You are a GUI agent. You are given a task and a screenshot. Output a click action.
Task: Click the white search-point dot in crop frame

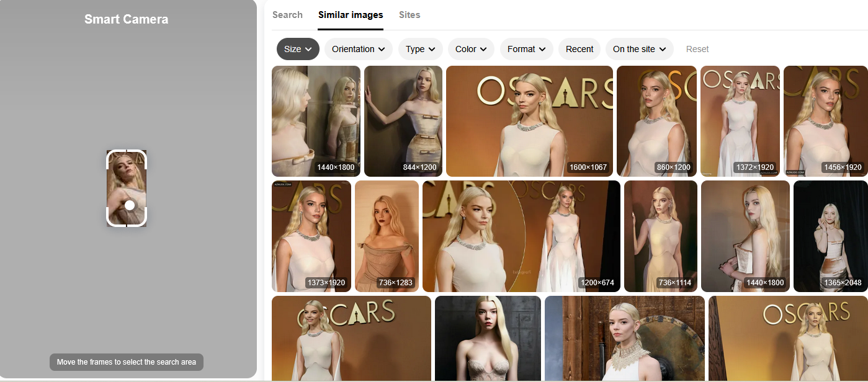[x=130, y=205]
